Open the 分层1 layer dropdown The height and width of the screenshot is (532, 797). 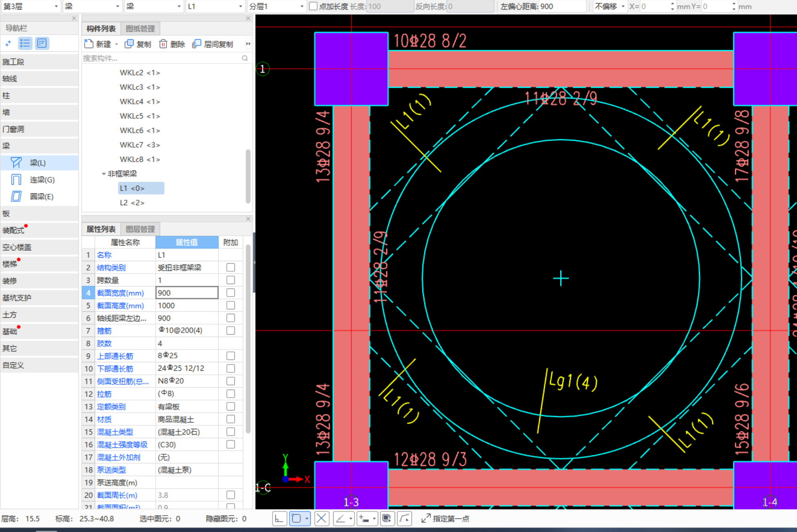(x=277, y=6)
